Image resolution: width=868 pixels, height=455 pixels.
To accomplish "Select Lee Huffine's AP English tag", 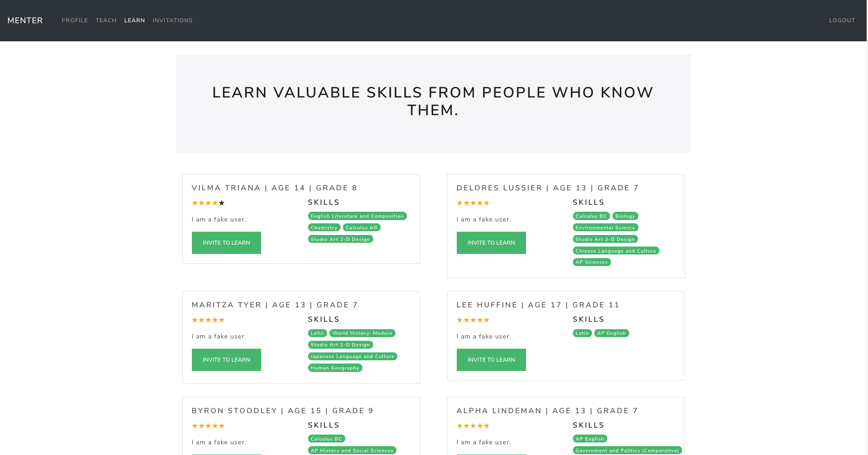I will tap(612, 333).
